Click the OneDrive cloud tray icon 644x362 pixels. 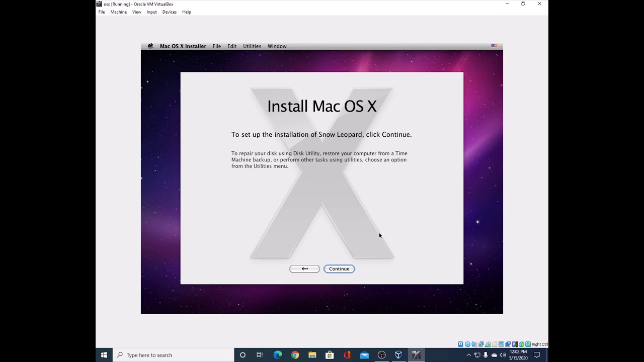[x=494, y=355]
